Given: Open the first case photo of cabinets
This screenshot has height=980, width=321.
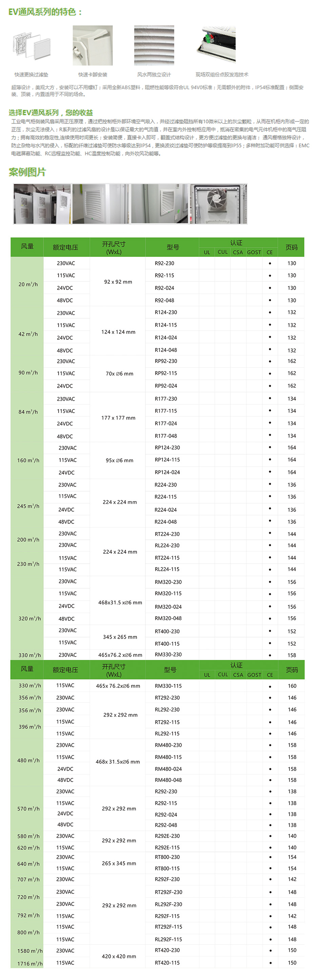Looking at the screenshot, I should 42,204.
